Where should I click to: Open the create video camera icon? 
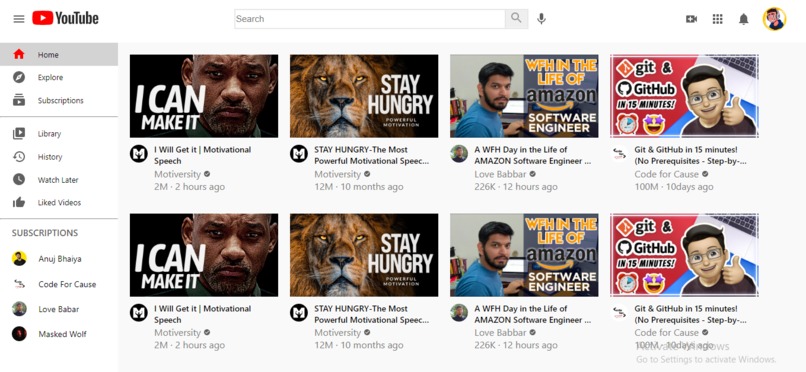691,19
